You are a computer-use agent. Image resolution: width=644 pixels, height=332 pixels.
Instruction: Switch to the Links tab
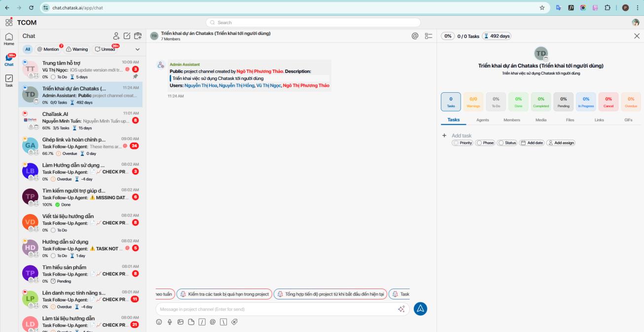pyautogui.click(x=599, y=120)
